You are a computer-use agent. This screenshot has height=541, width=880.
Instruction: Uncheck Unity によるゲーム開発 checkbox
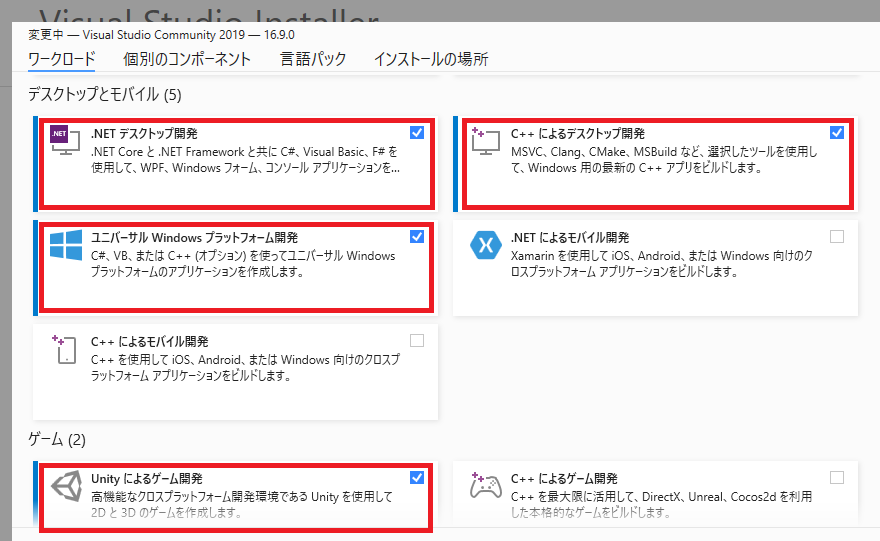[x=417, y=477]
